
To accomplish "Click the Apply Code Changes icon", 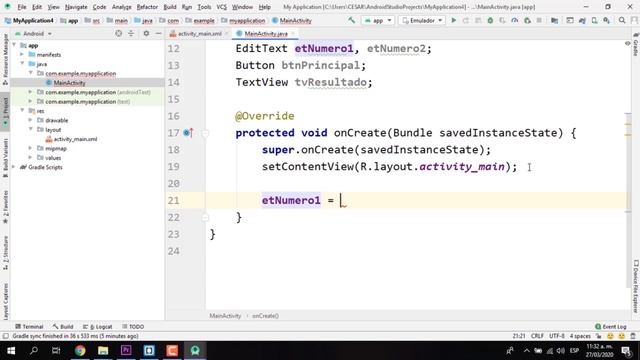I will click(478, 20).
